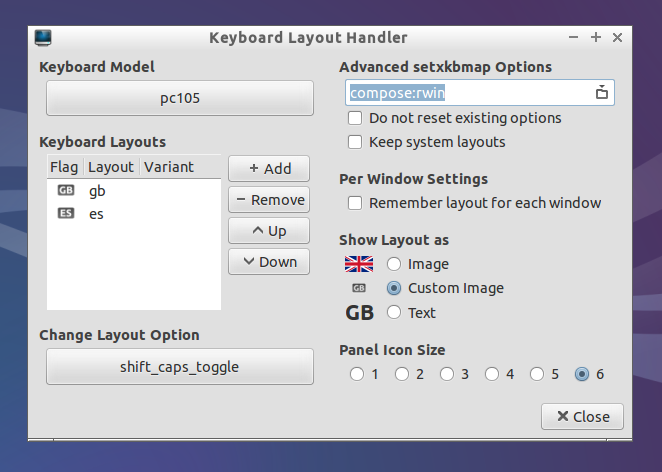Move the layout Down in the list

click(x=269, y=262)
